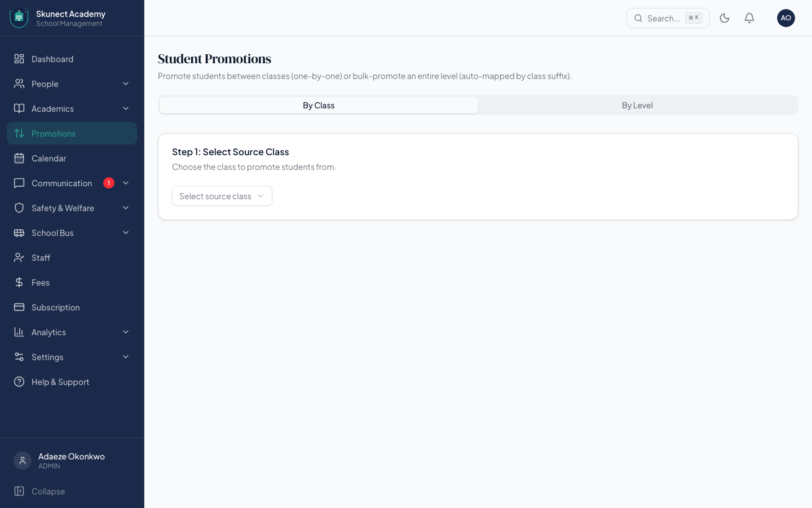Image resolution: width=812 pixels, height=508 pixels.
Task: Click the Calendar icon in the sidebar
Action: tap(19, 158)
